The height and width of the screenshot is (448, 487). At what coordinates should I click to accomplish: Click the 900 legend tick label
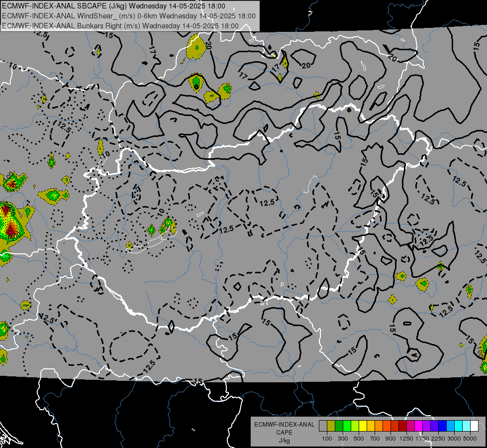tap(390, 439)
